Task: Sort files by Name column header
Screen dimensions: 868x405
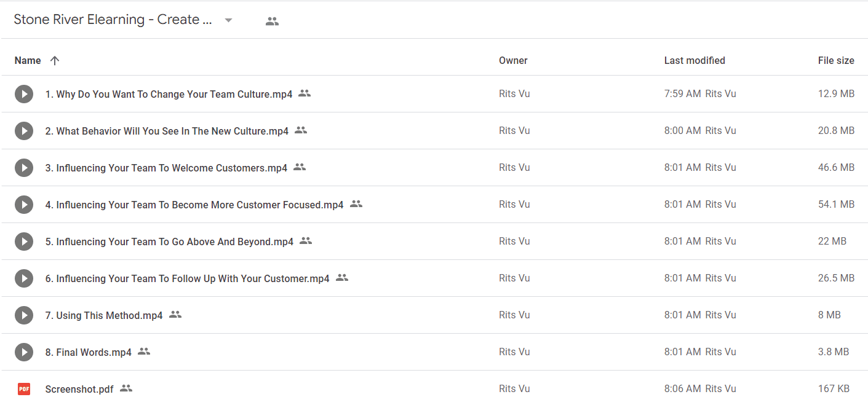Action: (x=28, y=60)
